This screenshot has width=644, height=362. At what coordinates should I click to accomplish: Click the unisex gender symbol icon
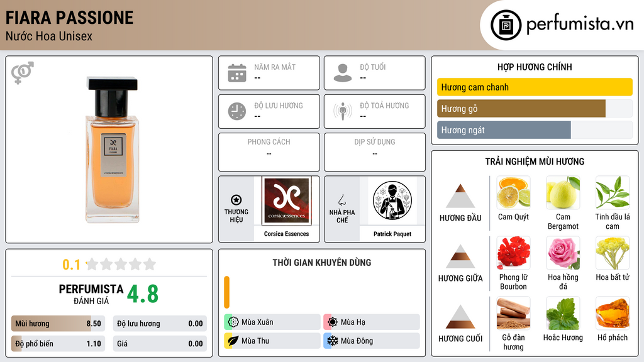[x=23, y=73]
